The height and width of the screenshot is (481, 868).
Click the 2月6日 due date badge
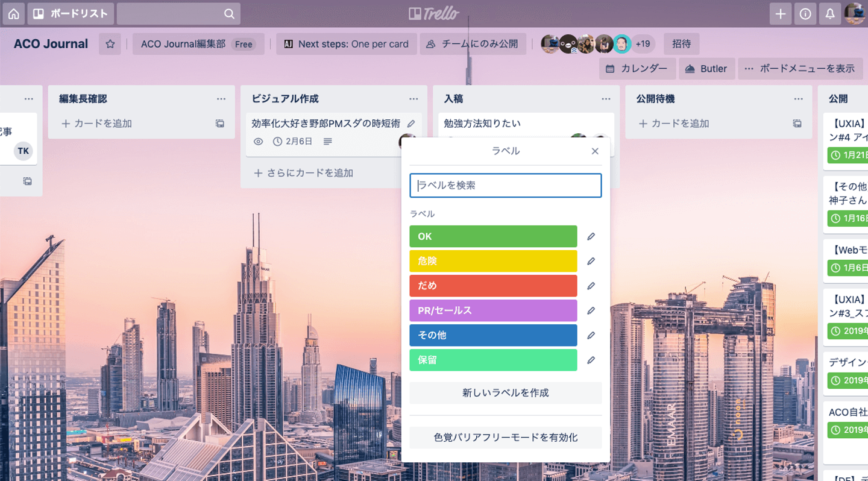293,142
